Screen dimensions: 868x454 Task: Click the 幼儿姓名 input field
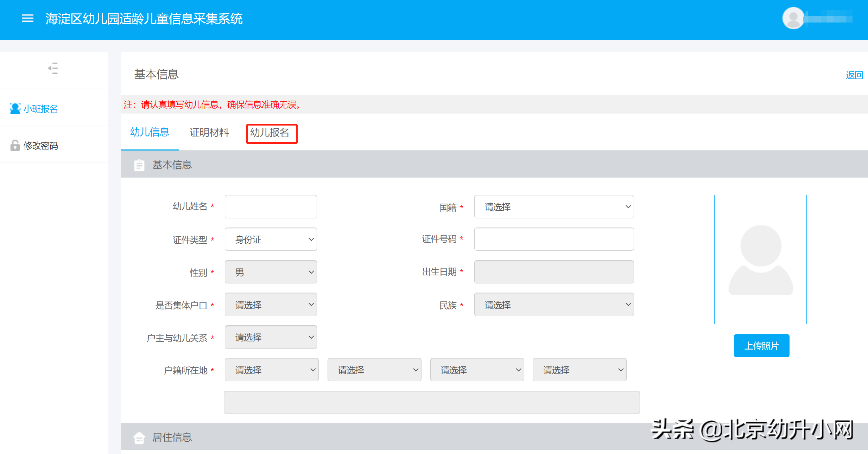271,207
